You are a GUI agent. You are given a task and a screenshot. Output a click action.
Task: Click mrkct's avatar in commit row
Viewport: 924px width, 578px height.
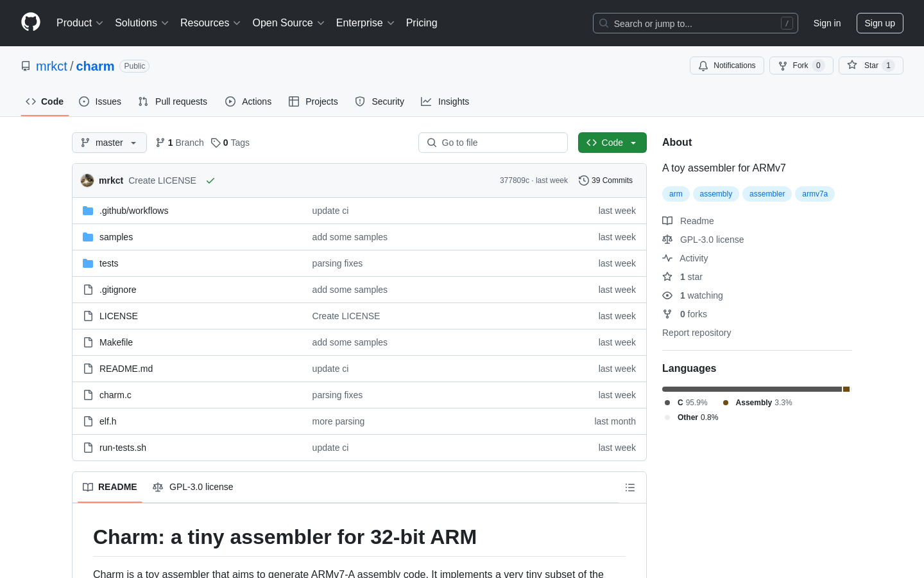click(x=87, y=180)
